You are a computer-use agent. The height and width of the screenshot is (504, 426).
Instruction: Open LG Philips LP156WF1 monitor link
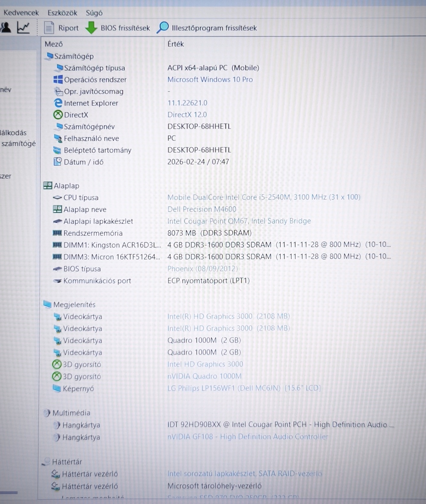pyautogui.click(x=244, y=388)
